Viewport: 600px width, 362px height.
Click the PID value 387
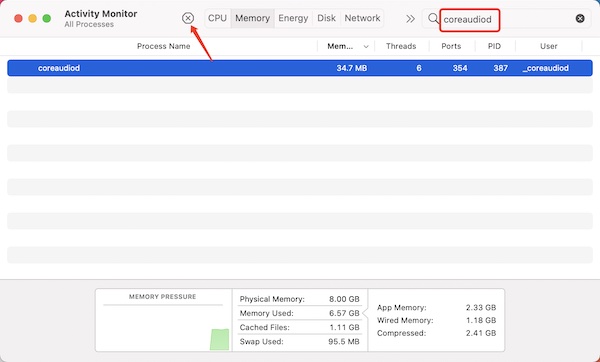(501, 68)
